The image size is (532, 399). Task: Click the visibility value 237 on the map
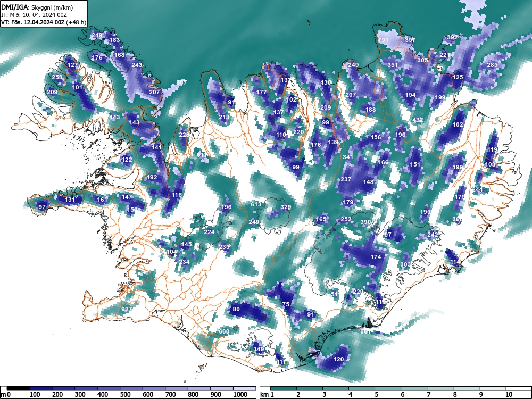click(x=346, y=179)
